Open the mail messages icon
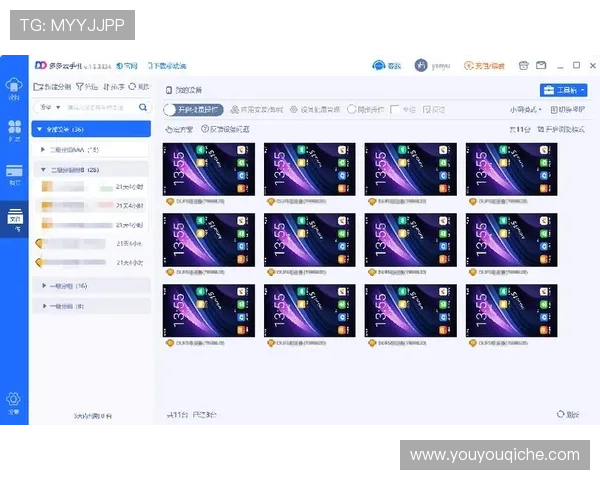 click(541, 65)
